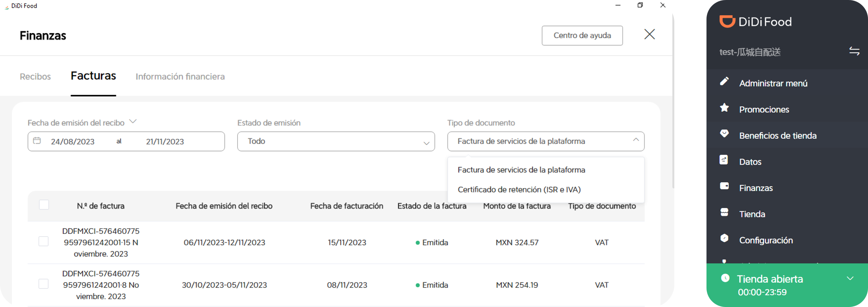The height and width of the screenshot is (307, 868).
Task: Restore down the DiDi Food window
Action: click(640, 5)
